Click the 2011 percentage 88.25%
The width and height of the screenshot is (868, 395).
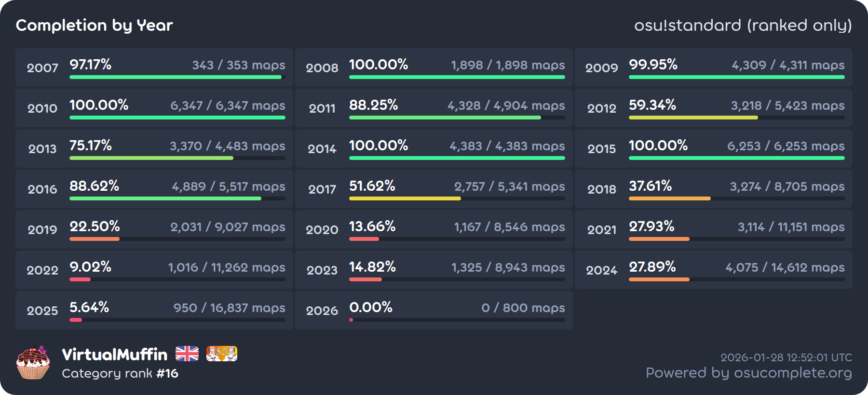(373, 105)
